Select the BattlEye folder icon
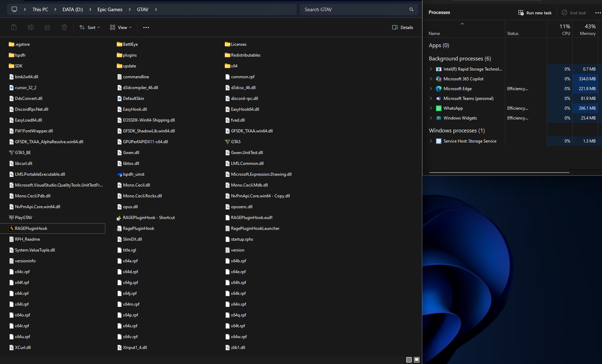The height and width of the screenshot is (364, 602). point(120,44)
